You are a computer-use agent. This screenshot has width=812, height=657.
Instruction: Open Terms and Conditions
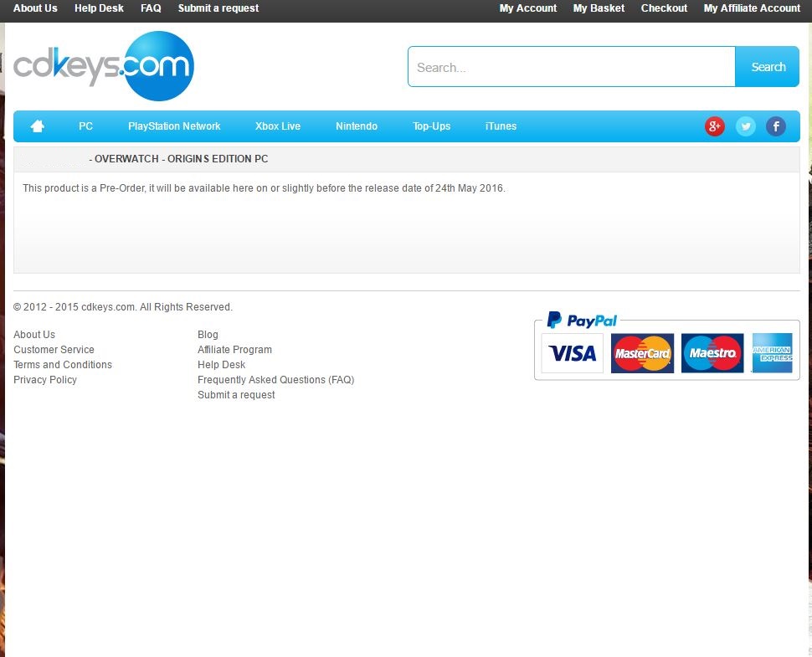[63, 364]
